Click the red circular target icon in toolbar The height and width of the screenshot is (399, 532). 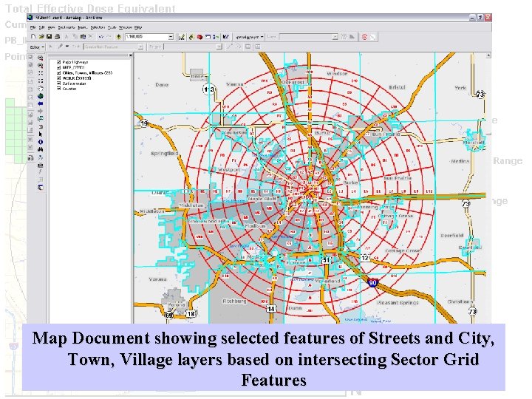[364, 37]
